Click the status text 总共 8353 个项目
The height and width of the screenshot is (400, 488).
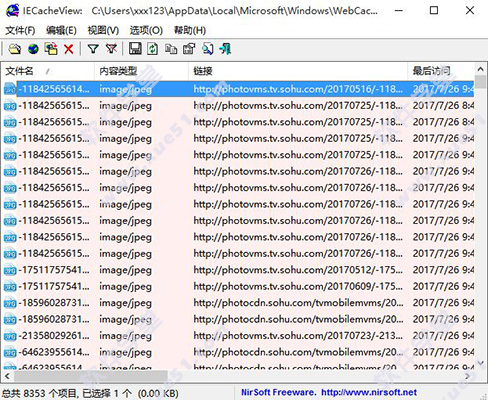tap(41, 393)
